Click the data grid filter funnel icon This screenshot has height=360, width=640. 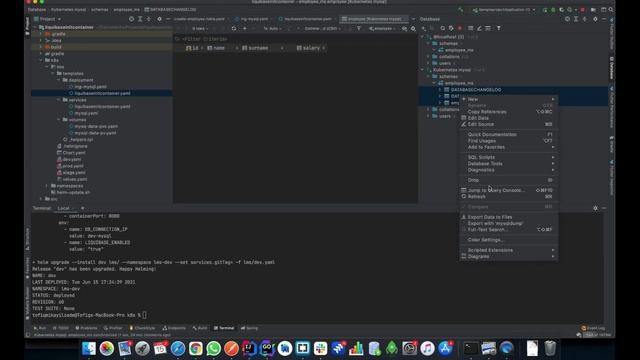tap(359, 29)
